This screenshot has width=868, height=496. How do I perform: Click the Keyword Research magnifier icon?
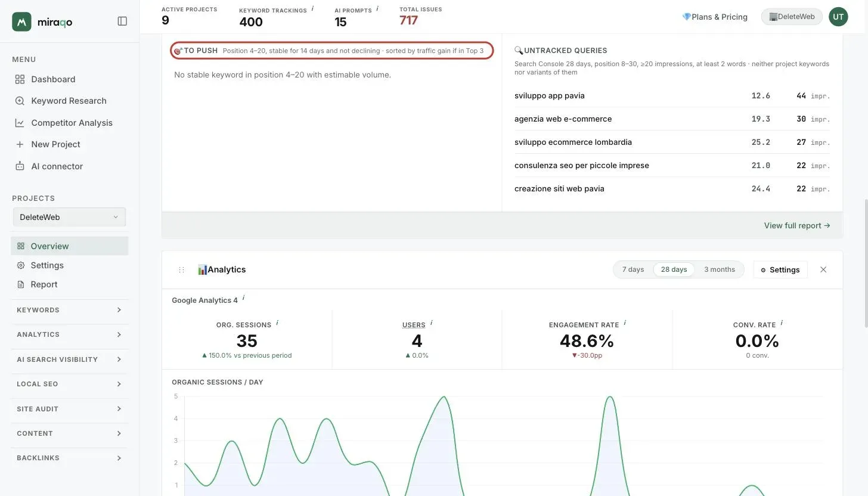(20, 101)
